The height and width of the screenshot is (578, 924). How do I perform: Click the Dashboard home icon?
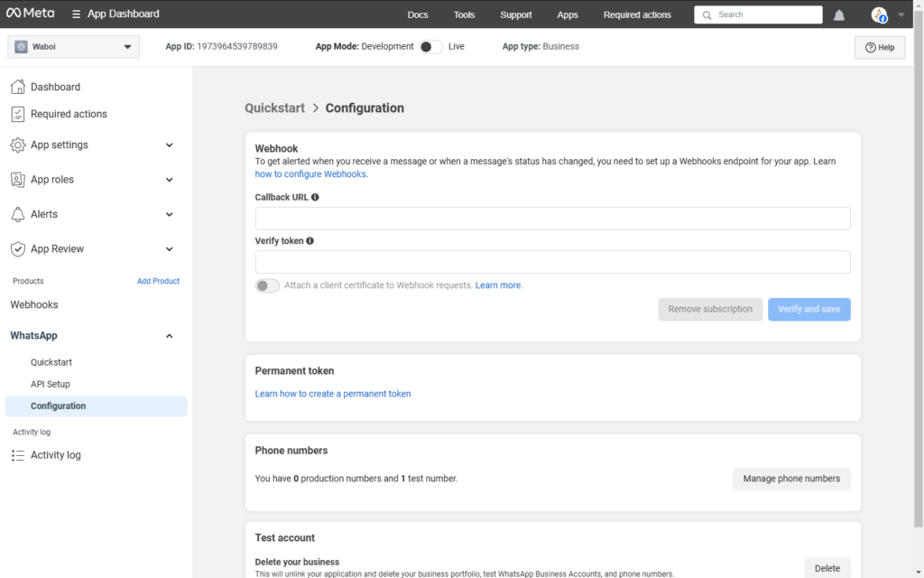pos(17,87)
